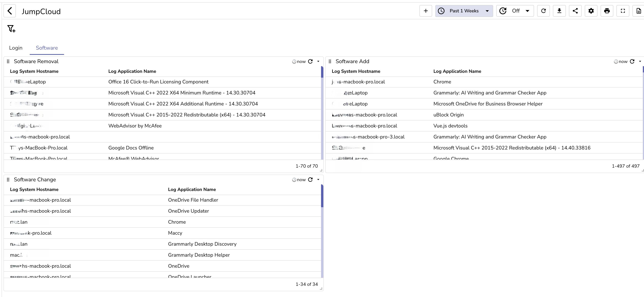Enter fullscreen mode with expand icon
This screenshot has height=297, width=644.
point(623,11)
